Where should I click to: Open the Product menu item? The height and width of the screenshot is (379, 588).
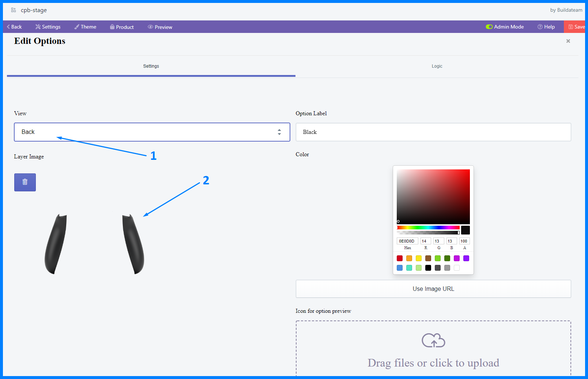click(122, 27)
